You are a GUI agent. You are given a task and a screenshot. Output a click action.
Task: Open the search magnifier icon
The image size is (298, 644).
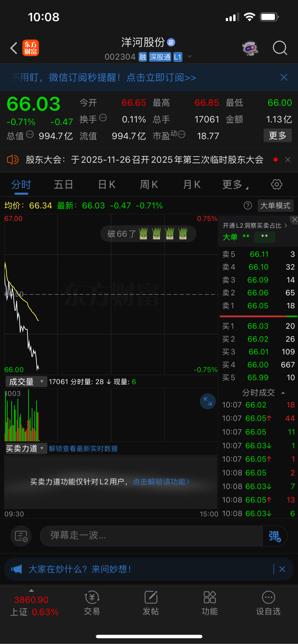click(x=280, y=48)
